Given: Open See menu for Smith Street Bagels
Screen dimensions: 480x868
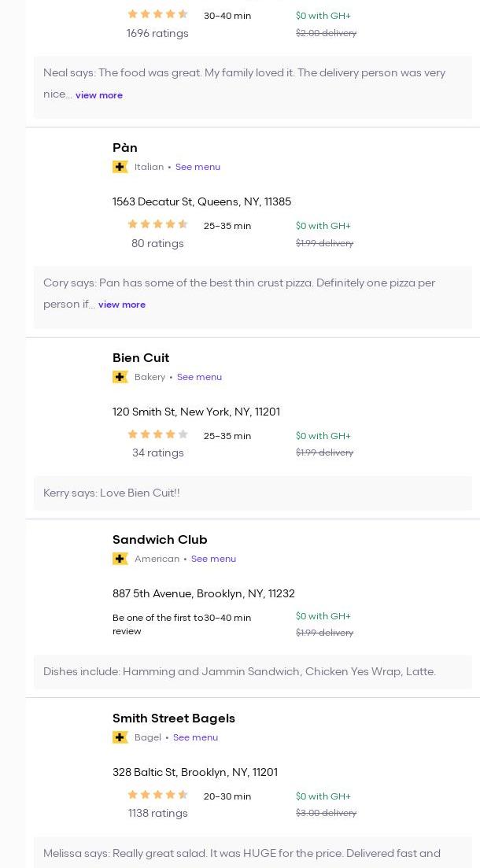Looking at the screenshot, I should (195, 737).
